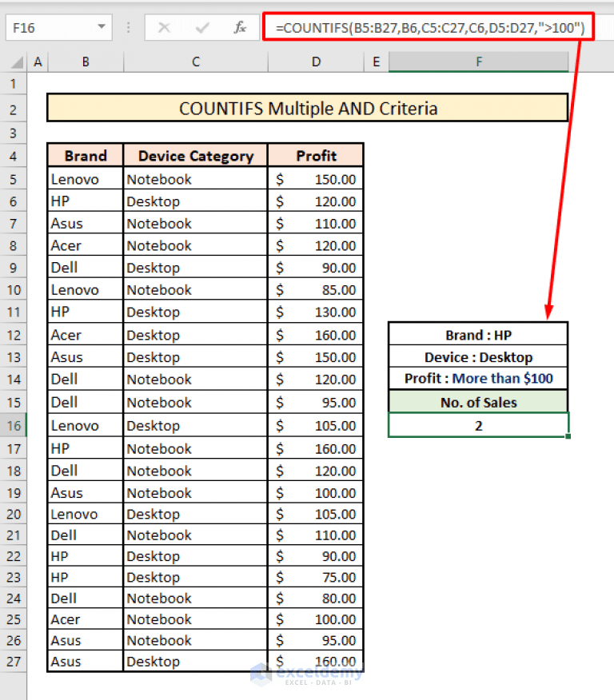Select cell B25 containing Acer
This screenshot has height=700, width=614.
click(x=86, y=618)
